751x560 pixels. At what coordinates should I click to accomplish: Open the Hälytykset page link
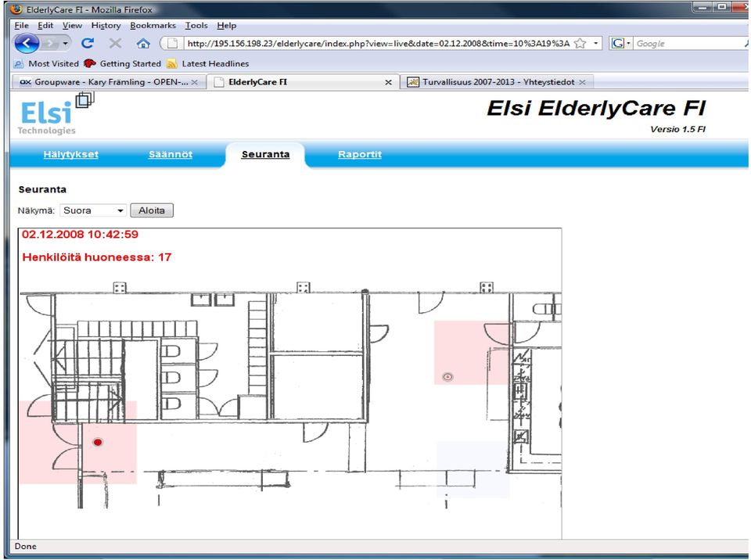point(71,154)
